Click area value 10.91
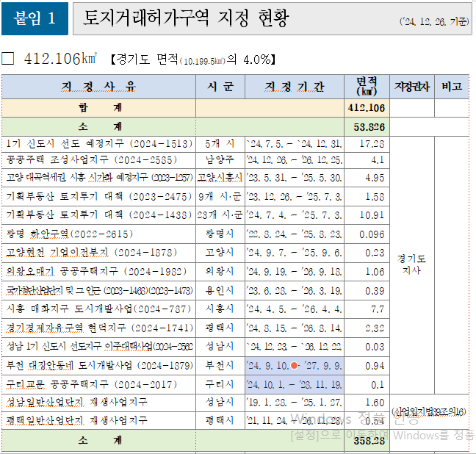Image resolution: width=476 pixels, height=454 pixels. 367,215
